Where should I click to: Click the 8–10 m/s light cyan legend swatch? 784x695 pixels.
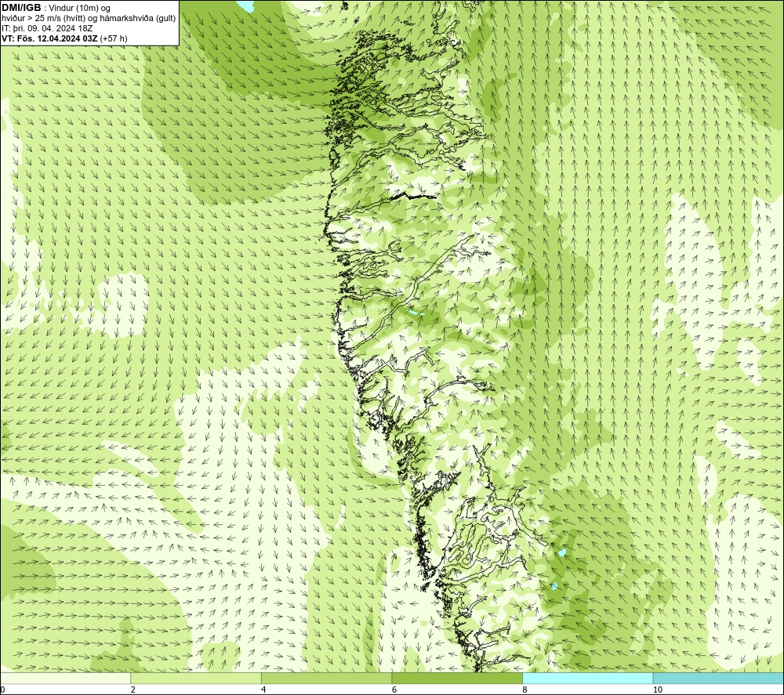(587, 679)
